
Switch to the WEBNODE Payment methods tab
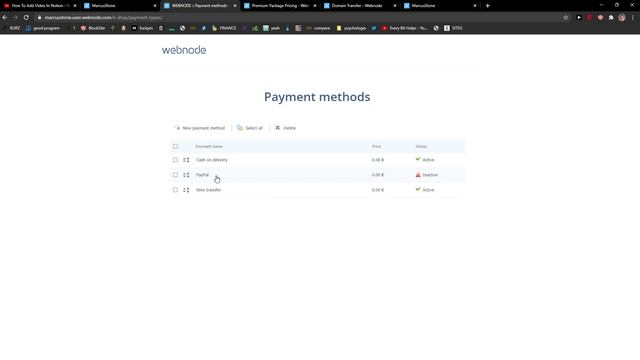[x=200, y=6]
